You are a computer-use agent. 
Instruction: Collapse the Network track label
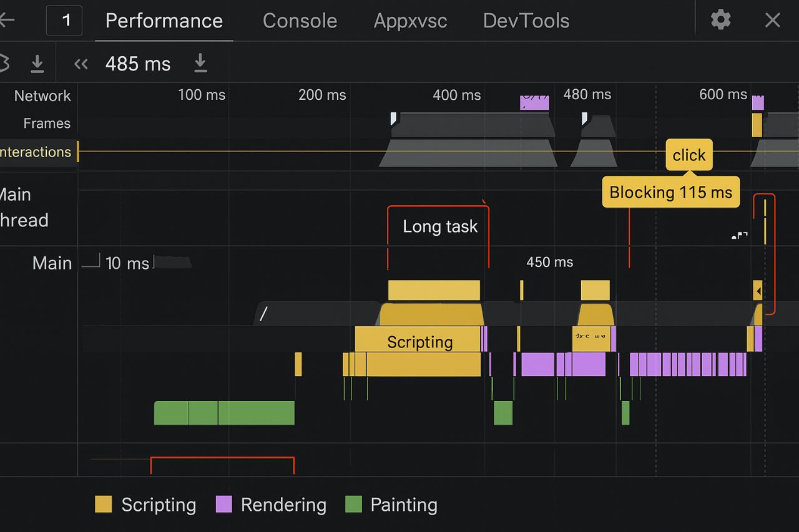42,96
